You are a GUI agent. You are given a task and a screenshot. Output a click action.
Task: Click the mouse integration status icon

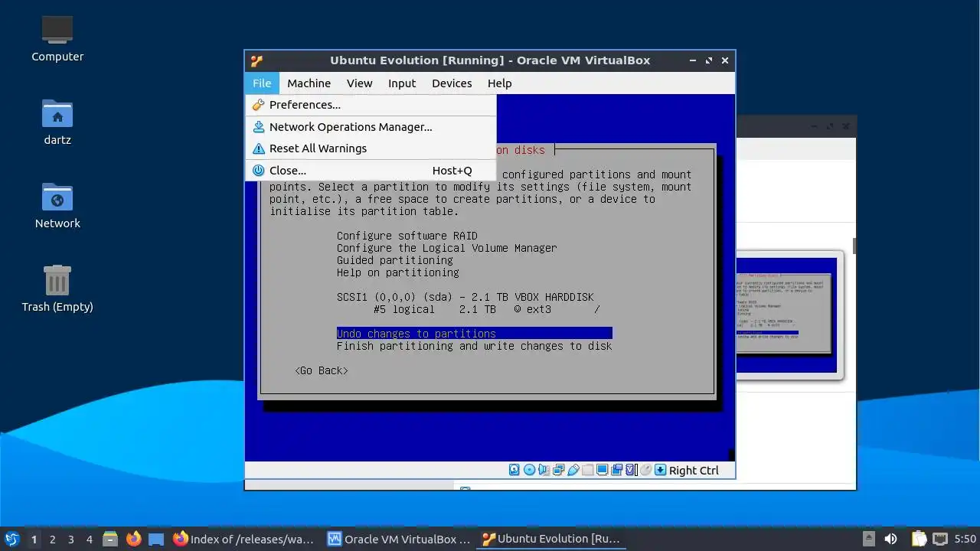645,470
